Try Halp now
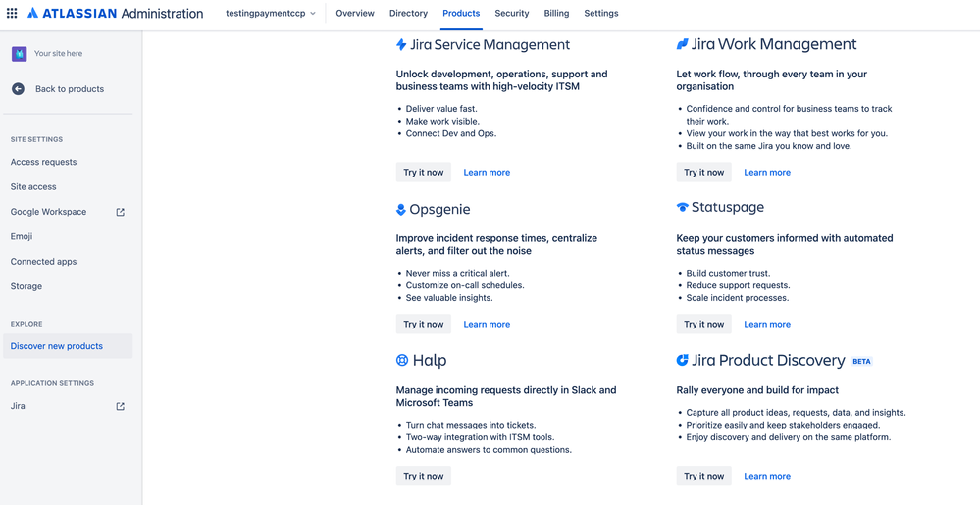Screen dimensions: 980x505 pyautogui.click(x=423, y=476)
